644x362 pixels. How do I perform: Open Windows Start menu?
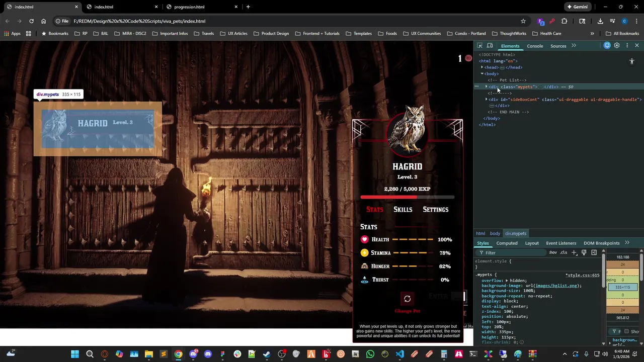75,354
